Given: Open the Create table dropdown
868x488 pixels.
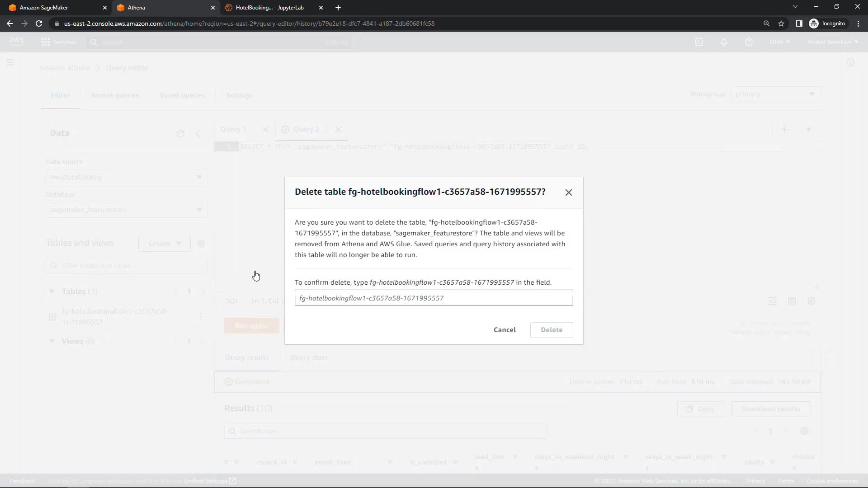Looking at the screenshot, I should click(x=165, y=244).
